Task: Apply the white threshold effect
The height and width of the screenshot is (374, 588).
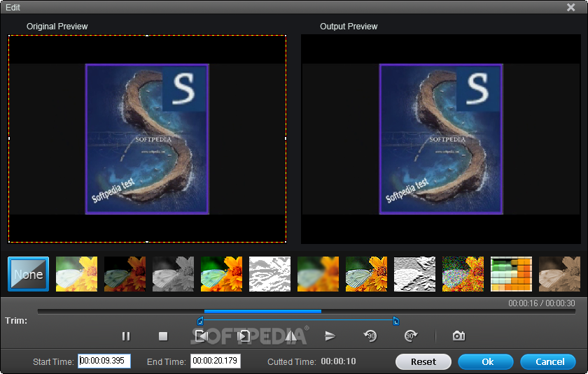Action: point(269,274)
